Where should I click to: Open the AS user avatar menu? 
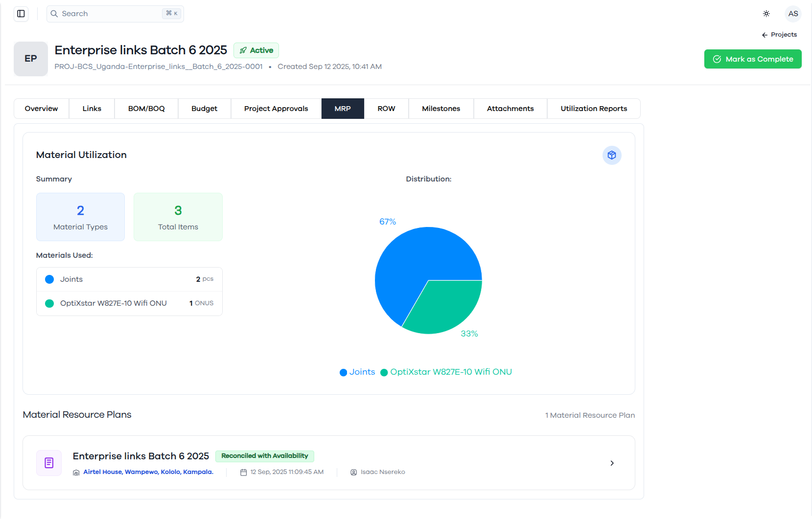point(793,14)
